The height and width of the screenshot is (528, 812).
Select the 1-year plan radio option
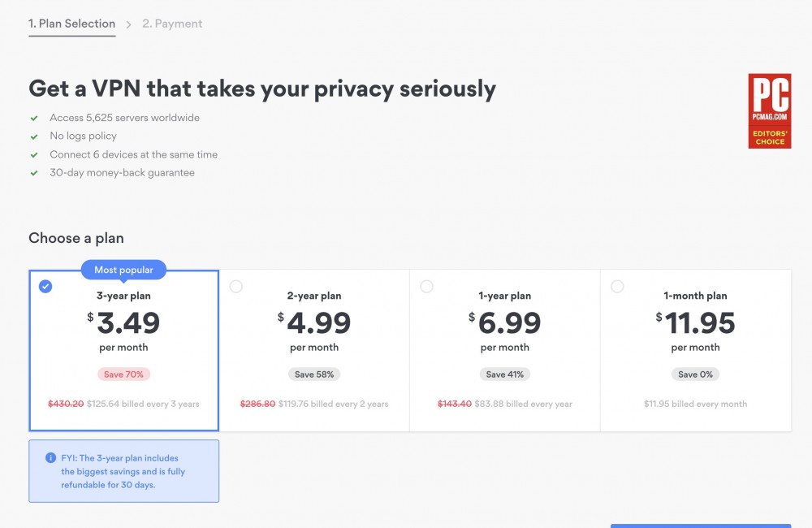(427, 286)
